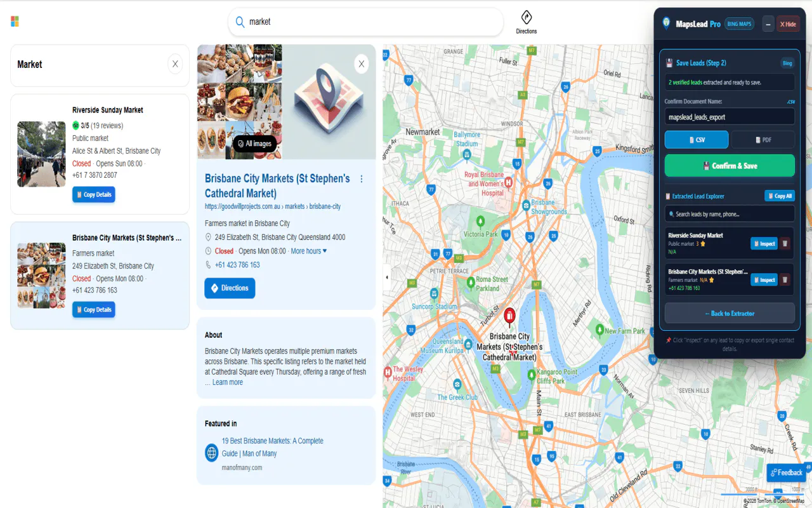Open the three-dot menu for Brisbane City Markets
812x508 pixels.
[362, 179]
